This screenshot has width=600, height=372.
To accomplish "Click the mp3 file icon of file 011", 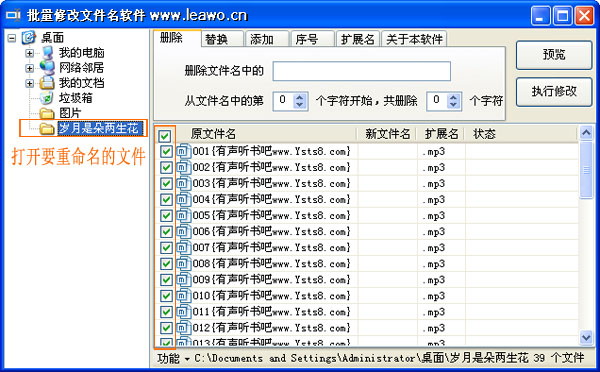I will 183,312.
